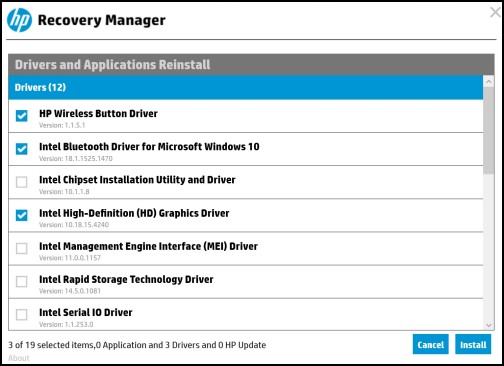Collapse the Drivers (12) section header
Viewport: 504px width, 366px height.
pyautogui.click(x=246, y=87)
